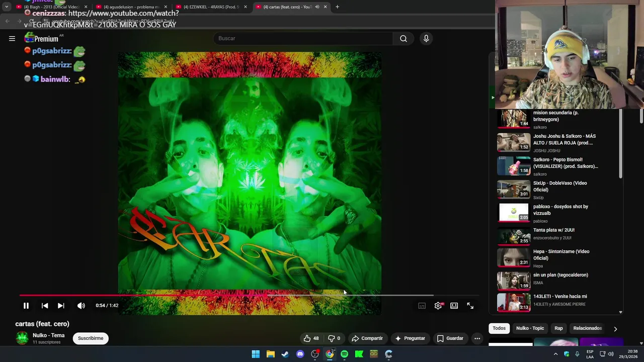Open the Windows Start menu
644x362 pixels.
tap(256, 354)
